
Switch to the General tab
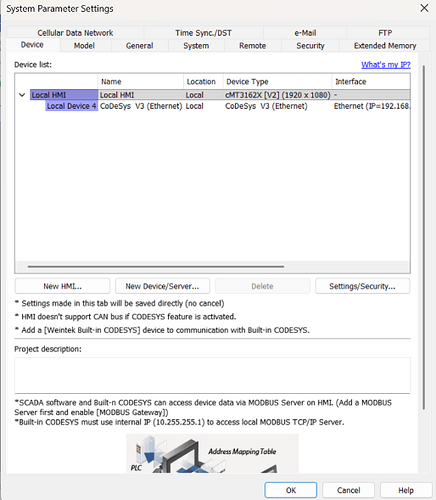(x=139, y=46)
